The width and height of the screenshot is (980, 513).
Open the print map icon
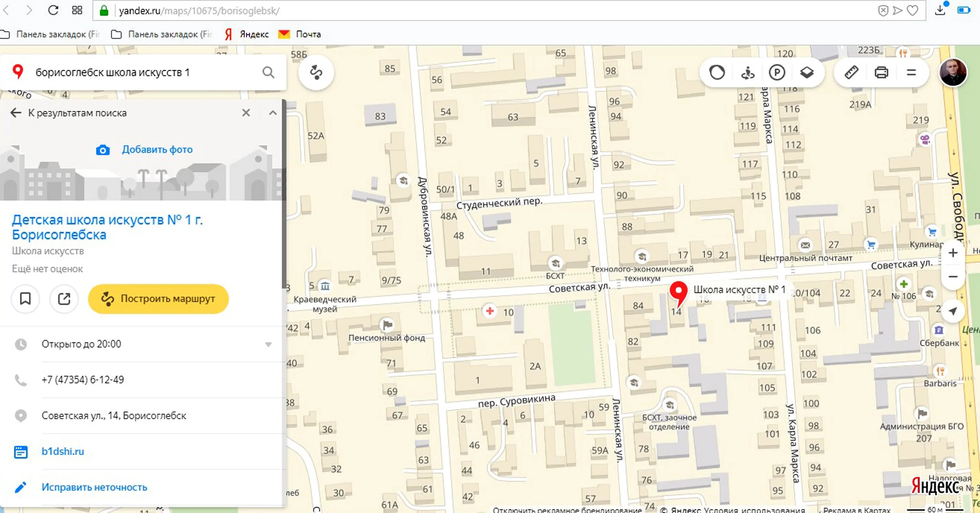881,72
